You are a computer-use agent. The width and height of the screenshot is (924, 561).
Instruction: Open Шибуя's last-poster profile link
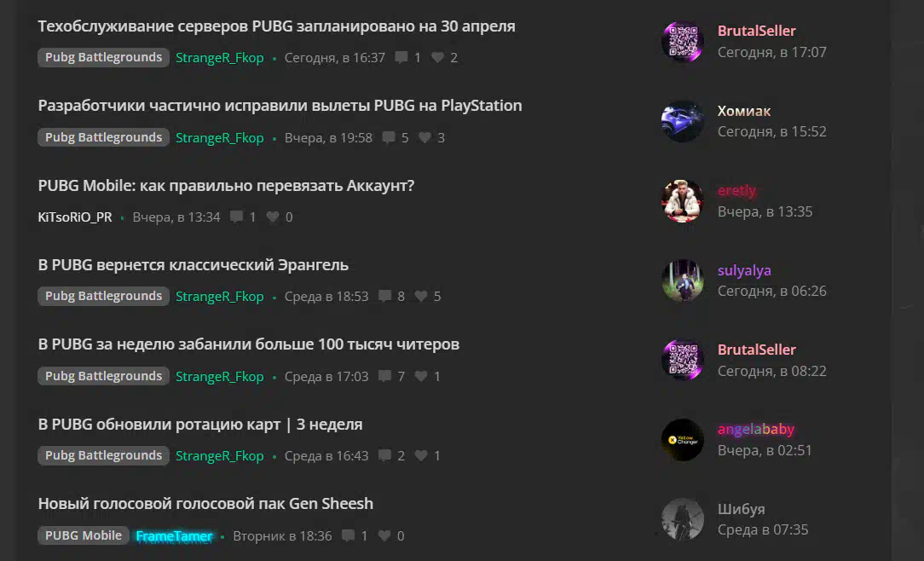coord(741,508)
